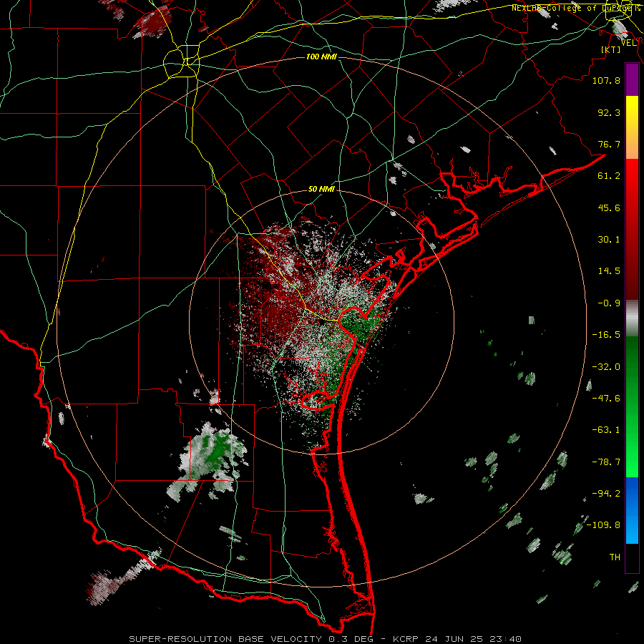Select the -94.2 scale value
This screenshot has height=644, width=644.
pos(606,494)
